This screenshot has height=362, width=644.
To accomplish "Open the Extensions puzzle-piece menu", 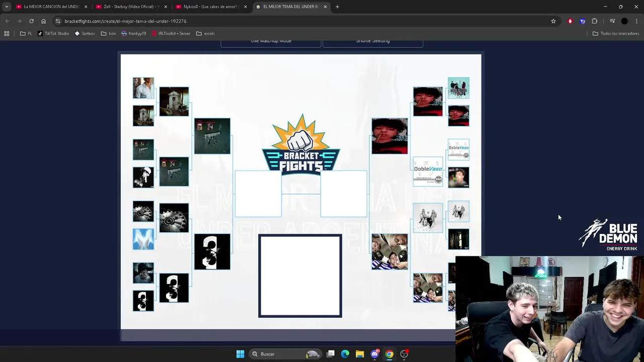I will point(595,21).
